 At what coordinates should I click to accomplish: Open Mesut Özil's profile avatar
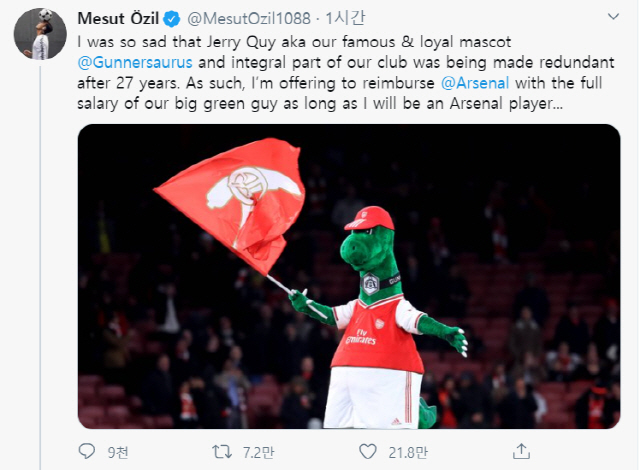[x=39, y=35]
